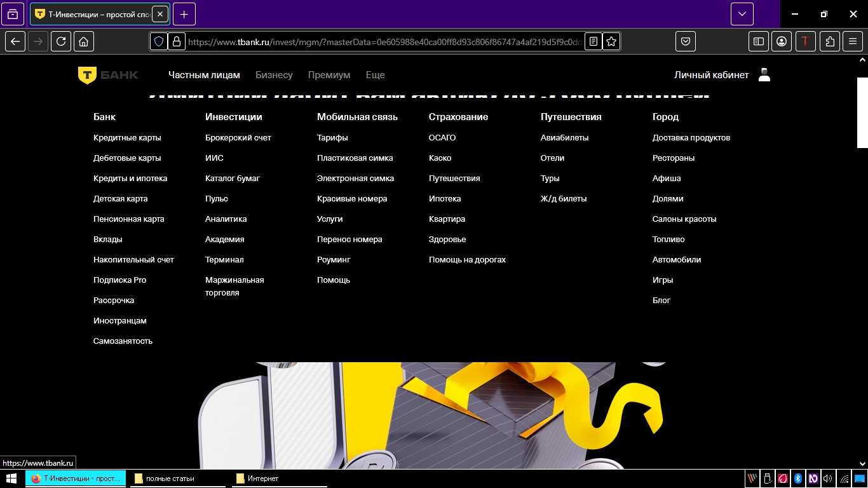
Task: Open Маржинальная торговля link
Action: pos(234,287)
